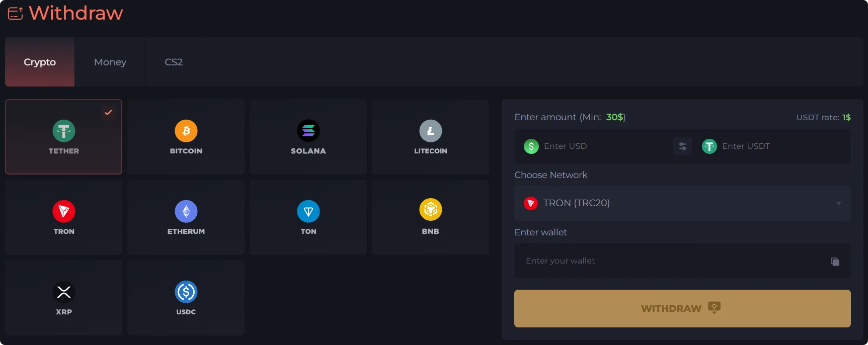Switch to the Crypto tab

40,62
